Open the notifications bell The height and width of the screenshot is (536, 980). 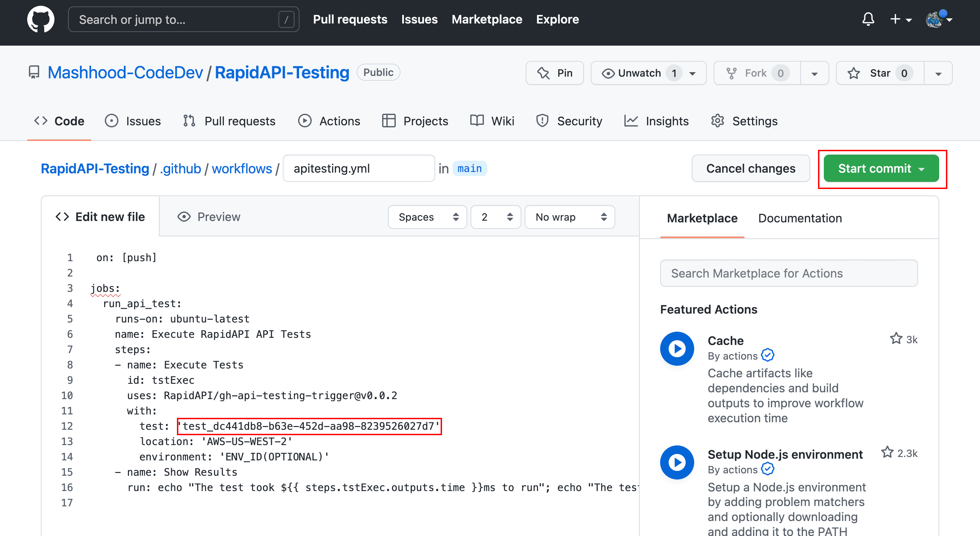(868, 19)
